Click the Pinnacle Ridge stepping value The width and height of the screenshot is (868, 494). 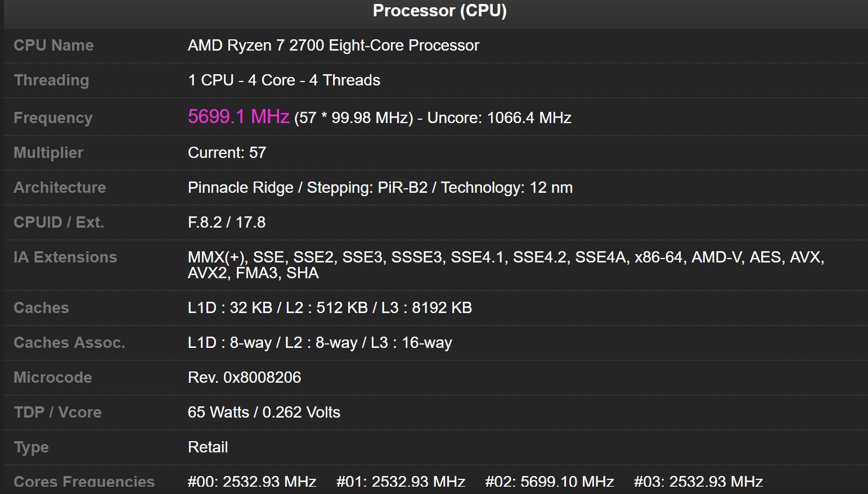(x=380, y=188)
